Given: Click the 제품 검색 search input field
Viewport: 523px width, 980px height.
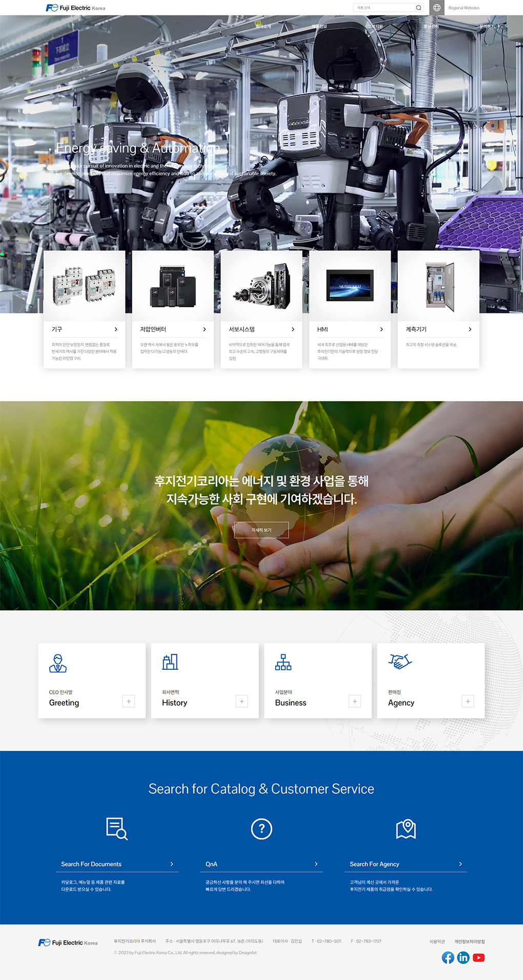Looking at the screenshot, I should point(385,8).
